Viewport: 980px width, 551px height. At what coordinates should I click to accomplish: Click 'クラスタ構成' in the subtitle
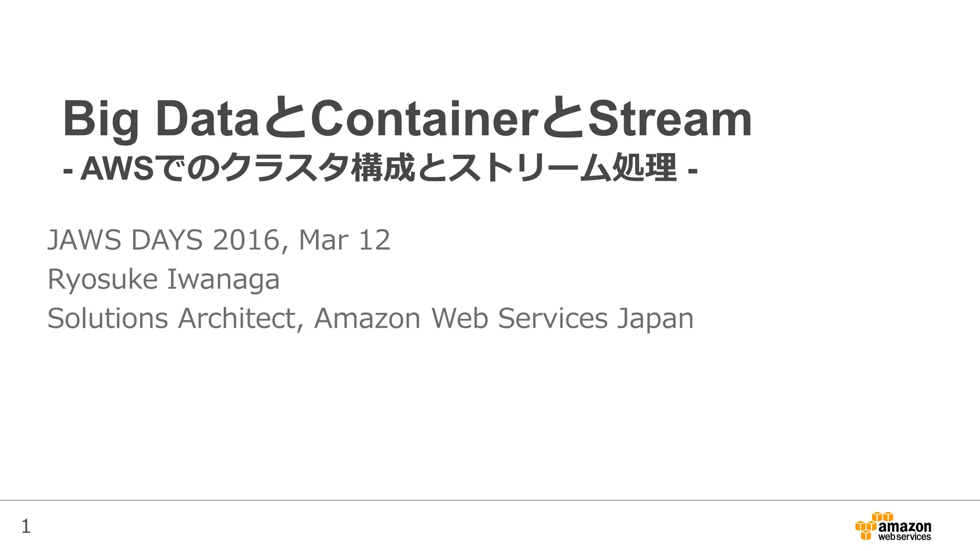point(318,169)
